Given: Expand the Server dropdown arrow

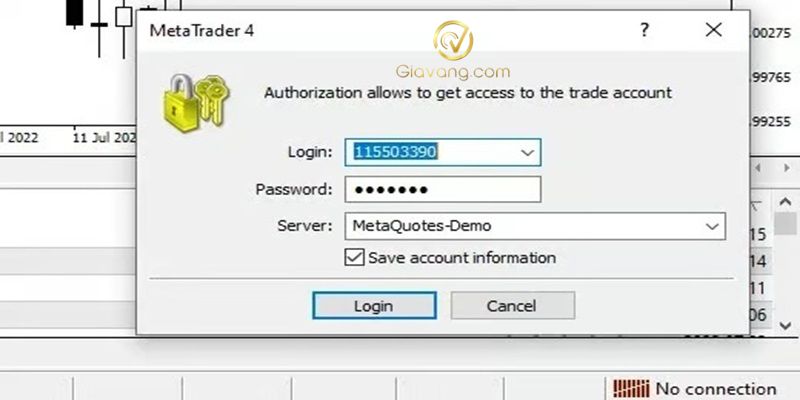Looking at the screenshot, I should [712, 226].
